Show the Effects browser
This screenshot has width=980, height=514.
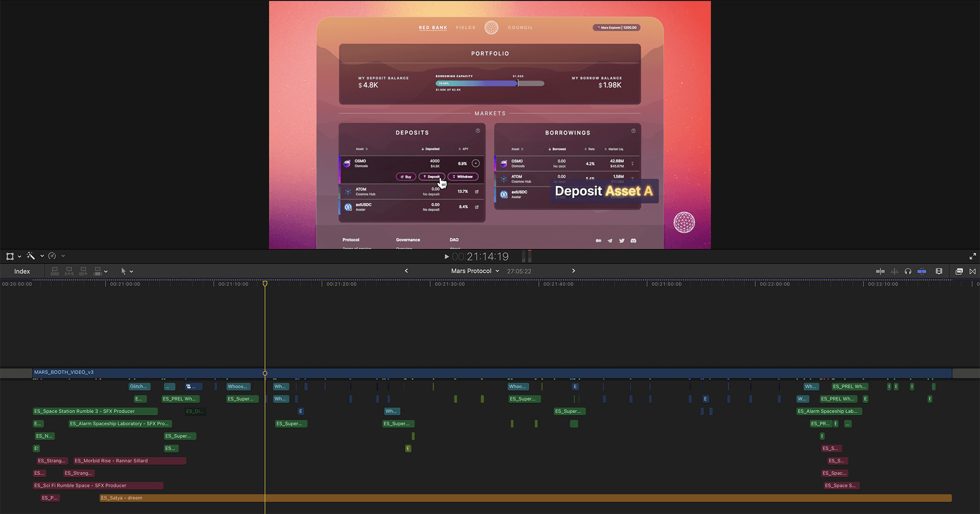pyautogui.click(x=959, y=271)
